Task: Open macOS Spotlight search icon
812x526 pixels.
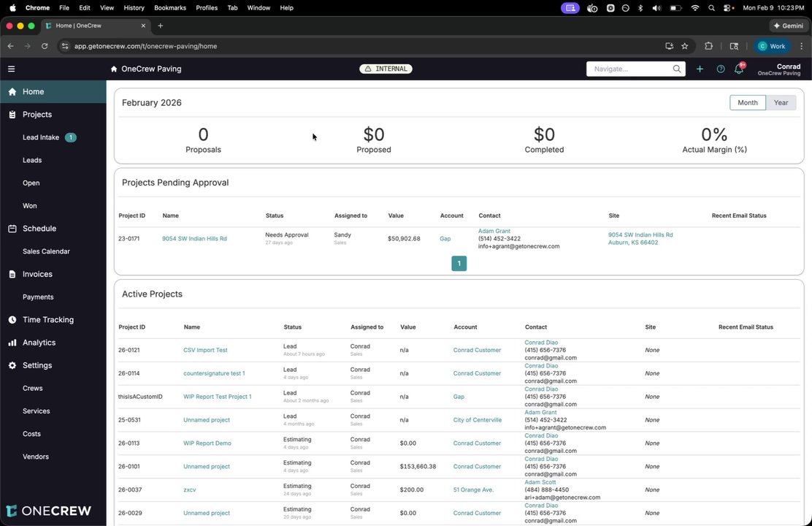Action: point(711,8)
